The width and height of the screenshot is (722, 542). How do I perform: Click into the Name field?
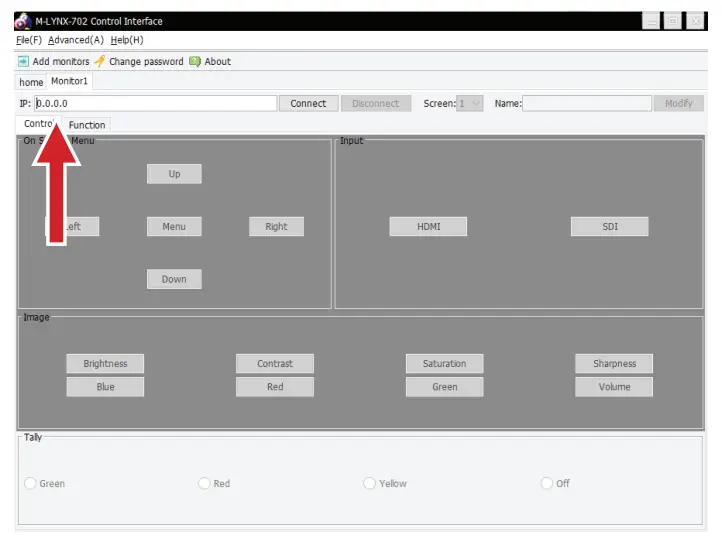pos(587,103)
